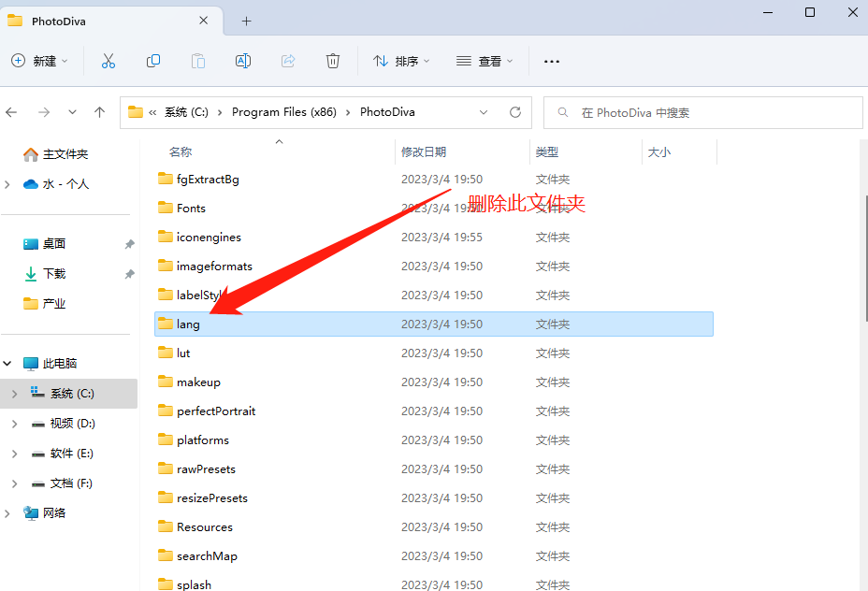Open the 新建 (New) dropdown
The image size is (868, 591).
point(40,61)
